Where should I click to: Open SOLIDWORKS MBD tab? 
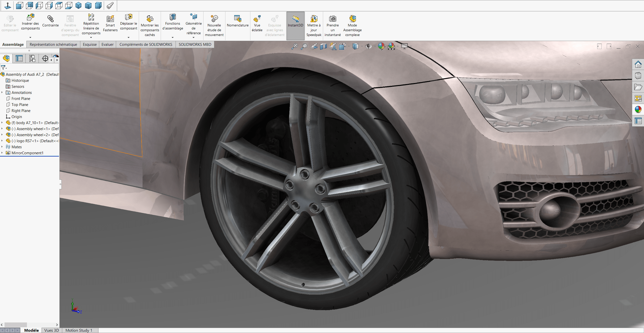pyautogui.click(x=195, y=45)
